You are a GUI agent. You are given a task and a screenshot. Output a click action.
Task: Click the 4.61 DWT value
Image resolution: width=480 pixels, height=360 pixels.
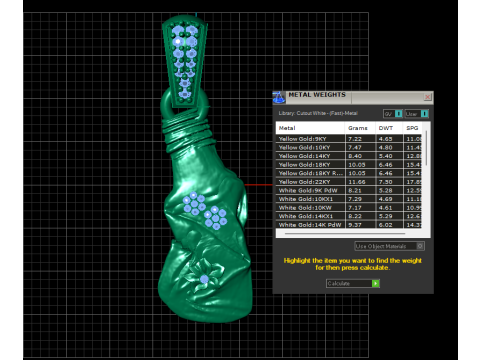(x=385, y=208)
